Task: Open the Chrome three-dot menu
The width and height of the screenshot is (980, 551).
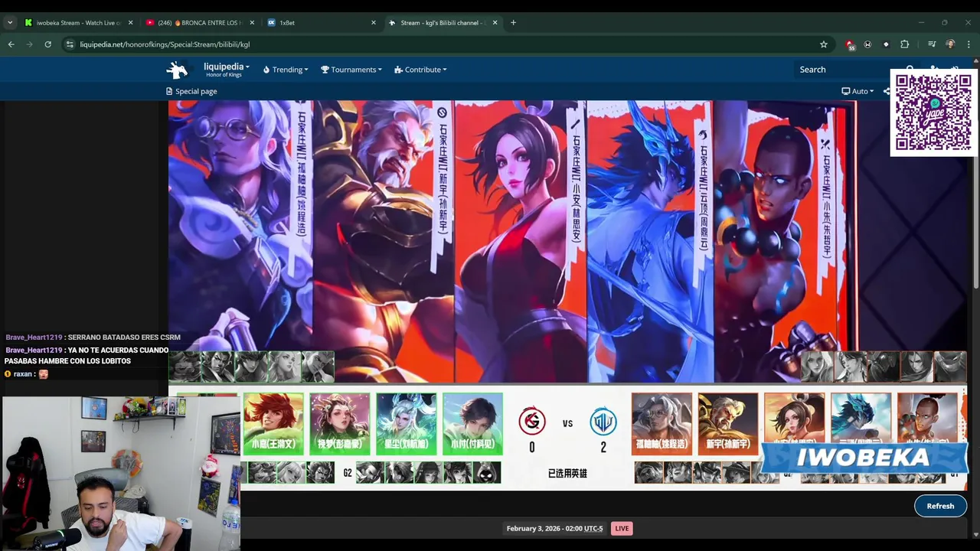Action: tap(969, 44)
